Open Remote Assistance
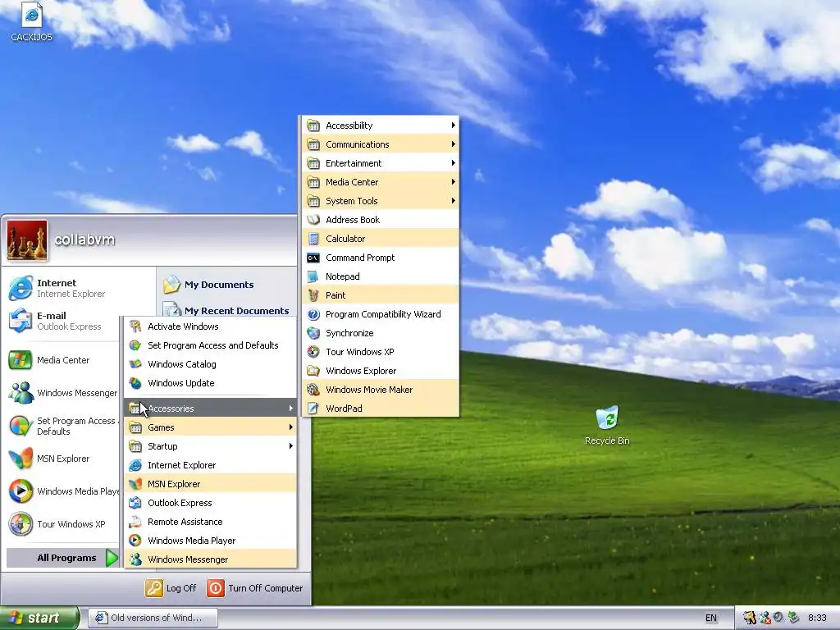840x630 pixels. pyautogui.click(x=211, y=521)
